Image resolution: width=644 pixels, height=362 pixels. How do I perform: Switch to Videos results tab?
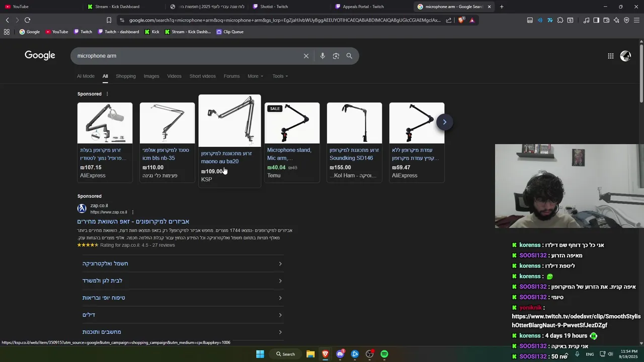[x=174, y=76]
